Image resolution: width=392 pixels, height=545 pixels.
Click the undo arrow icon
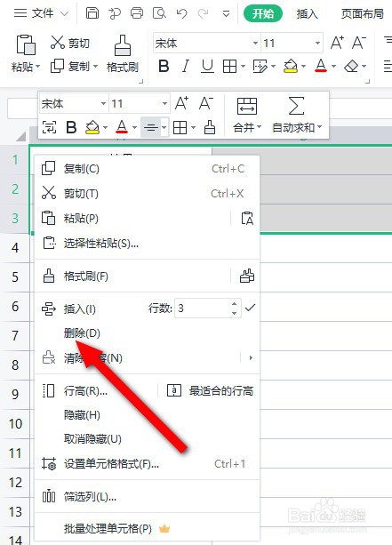tap(181, 13)
